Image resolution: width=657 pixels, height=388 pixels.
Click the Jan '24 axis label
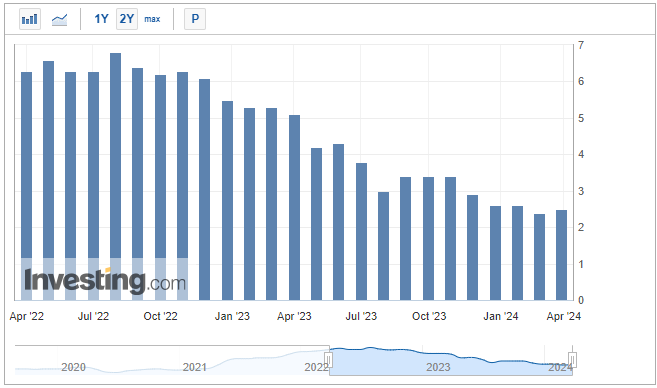click(x=501, y=316)
